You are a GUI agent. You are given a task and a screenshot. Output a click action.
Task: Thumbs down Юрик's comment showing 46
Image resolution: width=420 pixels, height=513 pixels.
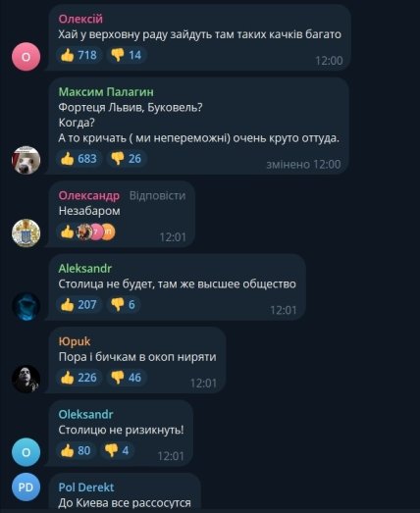point(127,378)
